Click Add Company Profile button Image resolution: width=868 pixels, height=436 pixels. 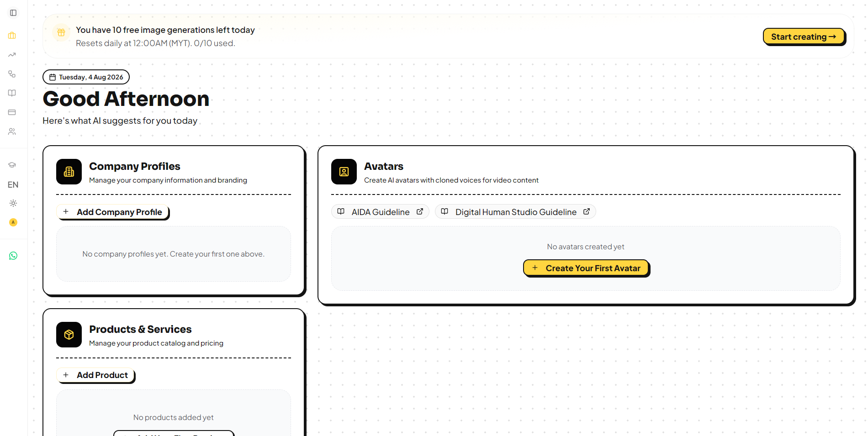coord(113,212)
